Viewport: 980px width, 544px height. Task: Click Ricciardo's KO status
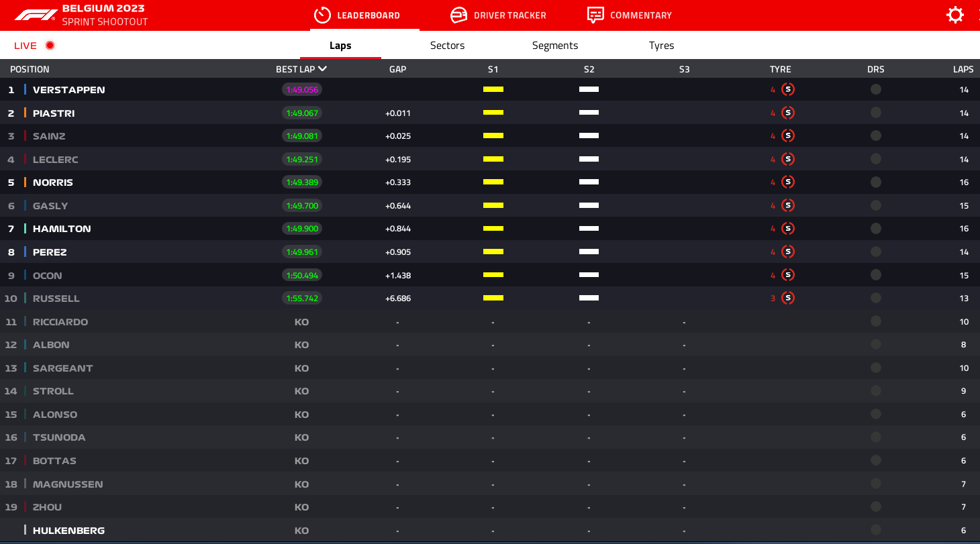[x=302, y=322]
